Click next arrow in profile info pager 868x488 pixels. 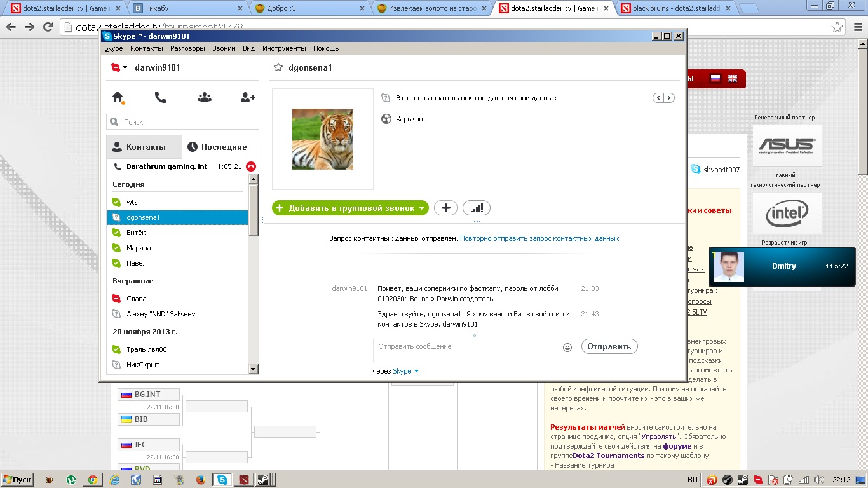[669, 98]
